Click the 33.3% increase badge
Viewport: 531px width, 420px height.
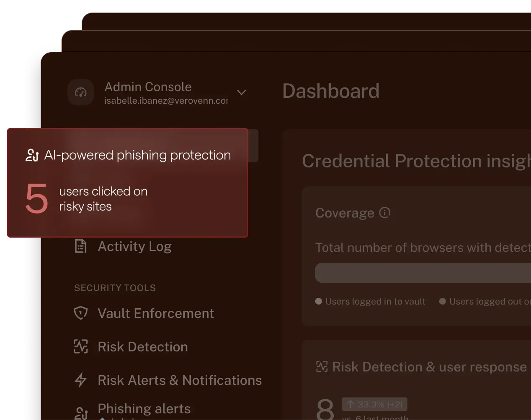[374, 405]
